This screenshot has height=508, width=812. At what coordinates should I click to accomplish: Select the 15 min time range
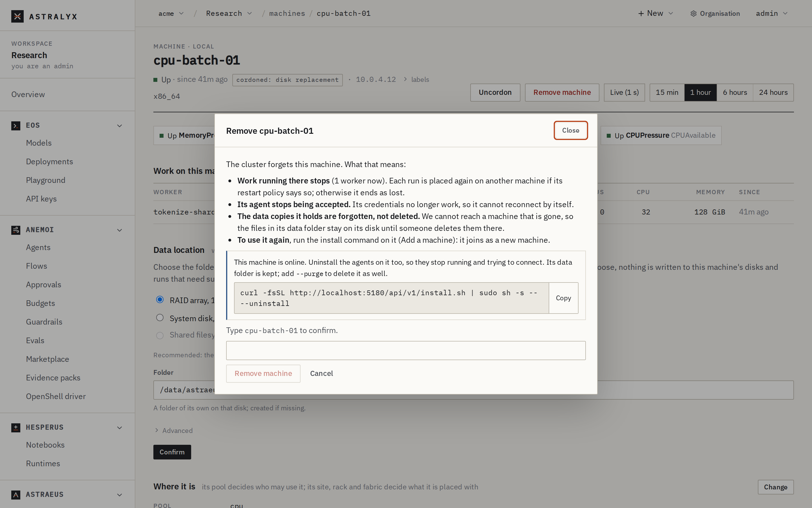(x=667, y=92)
